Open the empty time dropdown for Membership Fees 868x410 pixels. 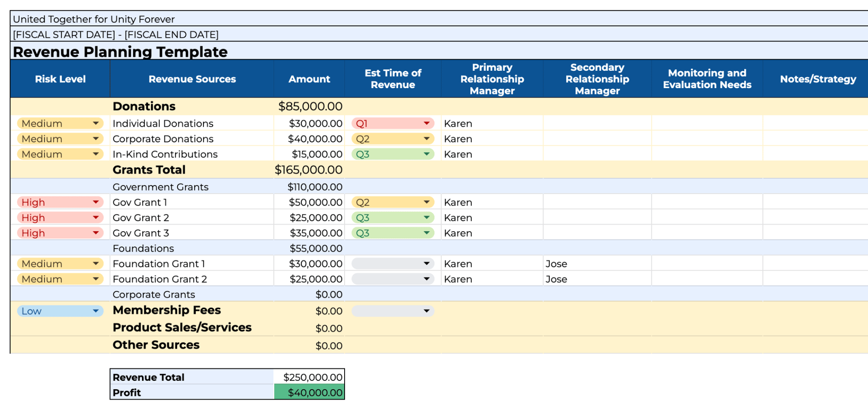coord(393,311)
